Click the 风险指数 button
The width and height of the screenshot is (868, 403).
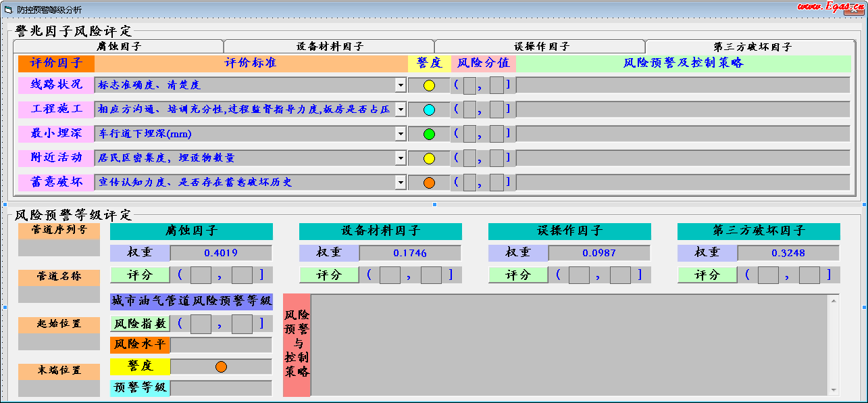coord(140,324)
